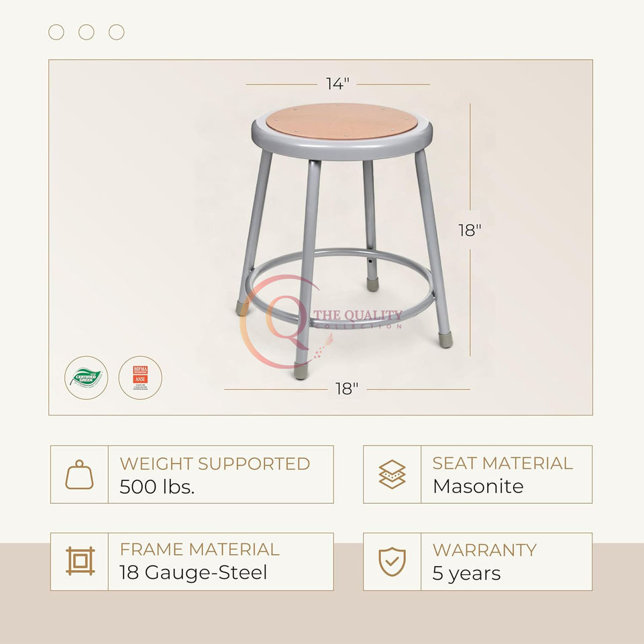This screenshot has height=644, width=644.
Task: Click the Frame Material heading
Action: (x=199, y=549)
